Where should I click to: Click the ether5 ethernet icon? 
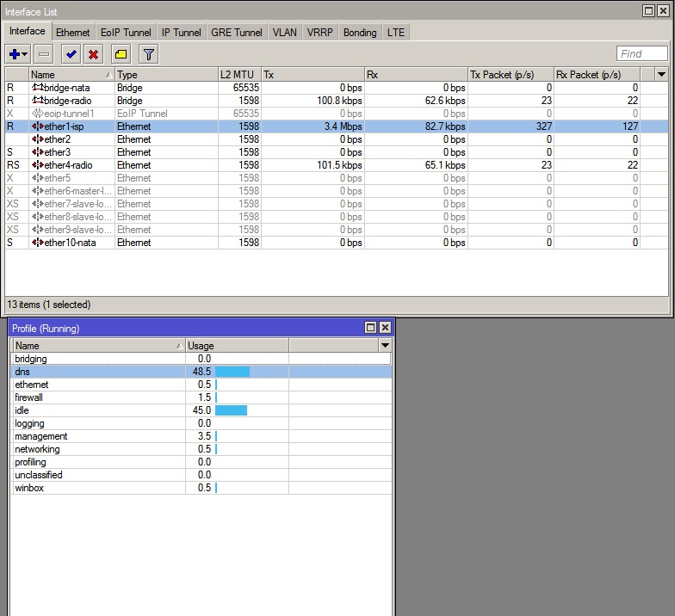coord(38,178)
